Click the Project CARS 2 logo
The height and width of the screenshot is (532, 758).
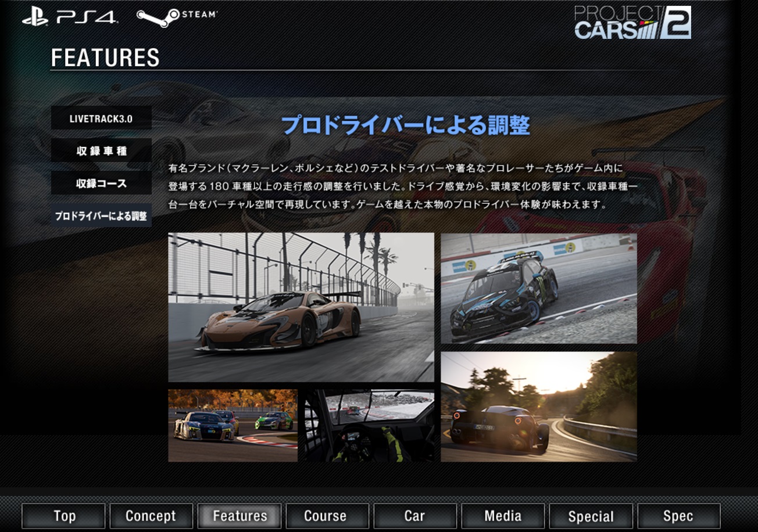pyautogui.click(x=632, y=23)
